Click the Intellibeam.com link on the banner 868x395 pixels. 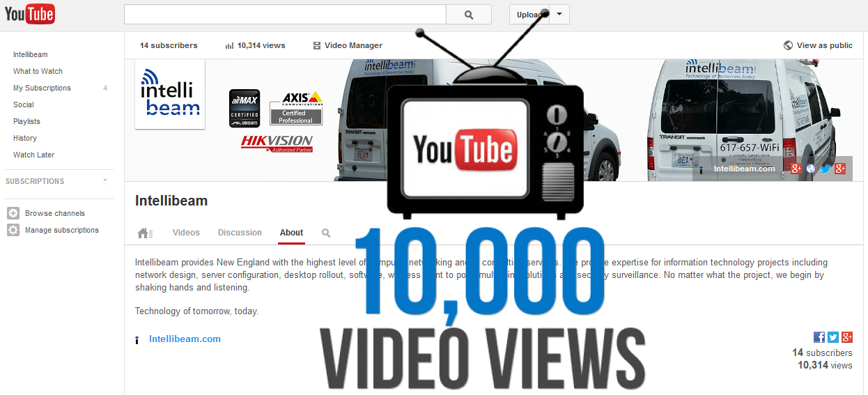point(744,169)
